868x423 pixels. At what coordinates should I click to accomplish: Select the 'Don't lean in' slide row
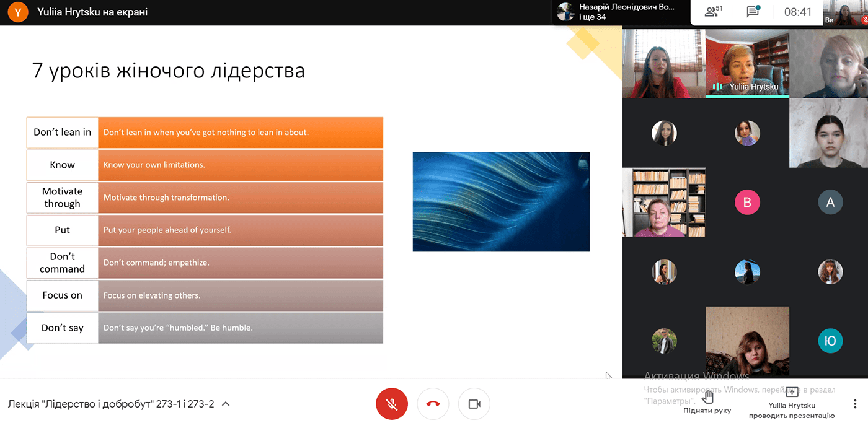tap(205, 133)
